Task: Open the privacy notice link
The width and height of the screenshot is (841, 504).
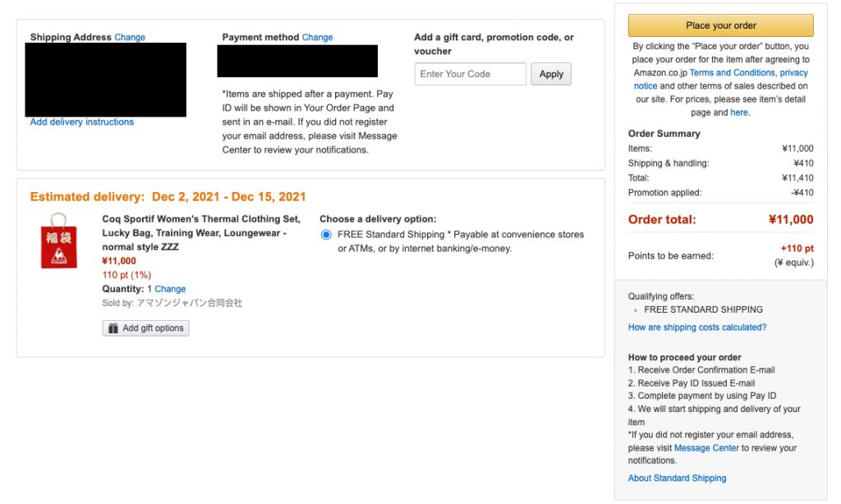Action: click(793, 73)
